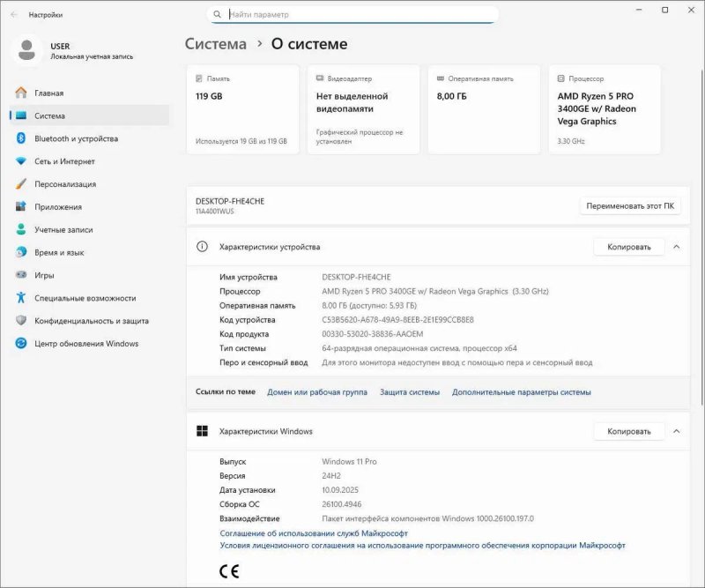
Task: Collapse the Характеристики Windows section chevron
Action: pos(676,431)
